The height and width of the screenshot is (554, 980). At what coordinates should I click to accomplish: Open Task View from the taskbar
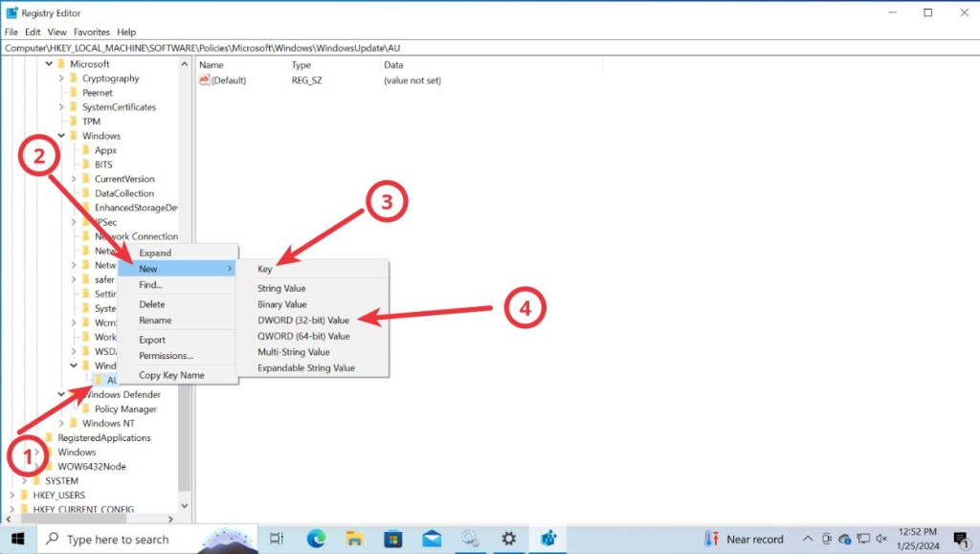(276, 539)
